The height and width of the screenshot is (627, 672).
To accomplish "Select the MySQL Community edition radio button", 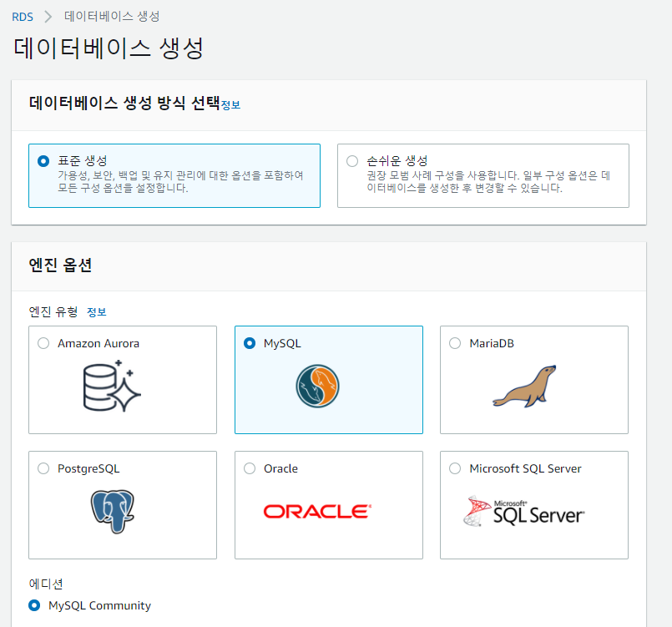I will [34, 605].
